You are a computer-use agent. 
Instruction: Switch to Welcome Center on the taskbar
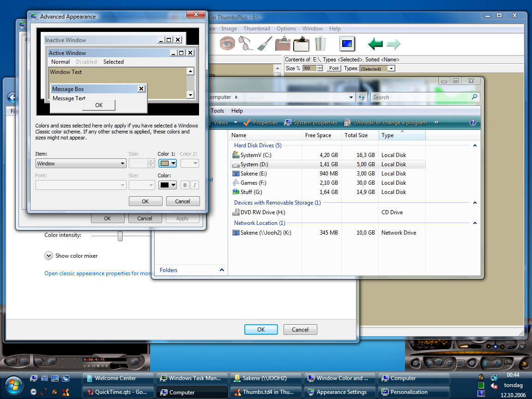pos(118,378)
